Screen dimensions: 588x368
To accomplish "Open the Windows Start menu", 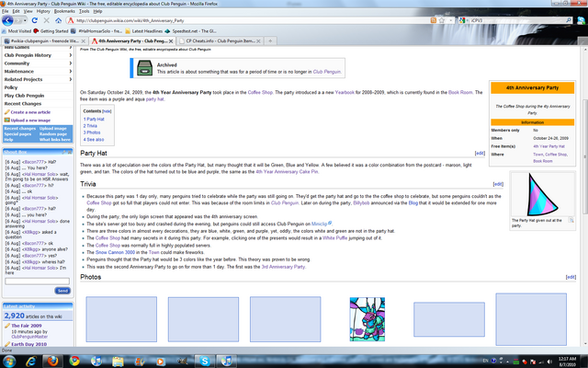I will [8, 362].
